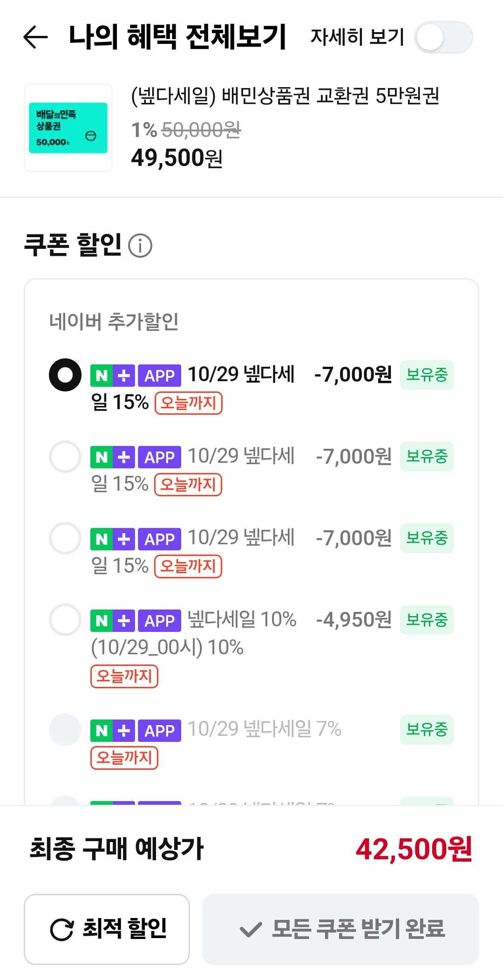Tap the info icon beside 쿠폰 할인
This screenshot has width=503, height=980.
[140, 246]
